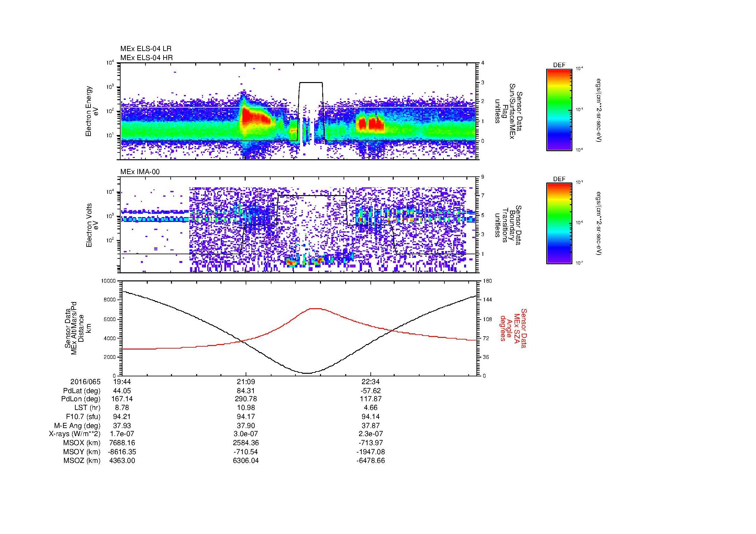Click the 'MSOZ (km)' row label
756x534 pixels.
82,461
